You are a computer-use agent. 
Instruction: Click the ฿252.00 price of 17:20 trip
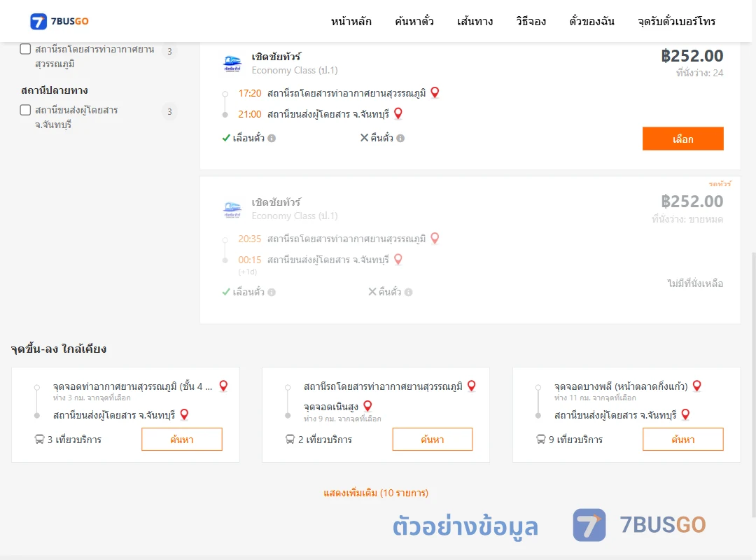coord(692,56)
